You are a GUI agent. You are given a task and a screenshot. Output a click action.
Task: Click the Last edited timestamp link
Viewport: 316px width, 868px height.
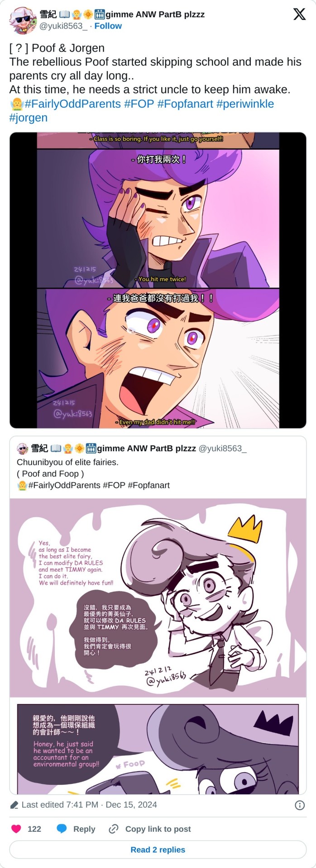click(x=89, y=805)
